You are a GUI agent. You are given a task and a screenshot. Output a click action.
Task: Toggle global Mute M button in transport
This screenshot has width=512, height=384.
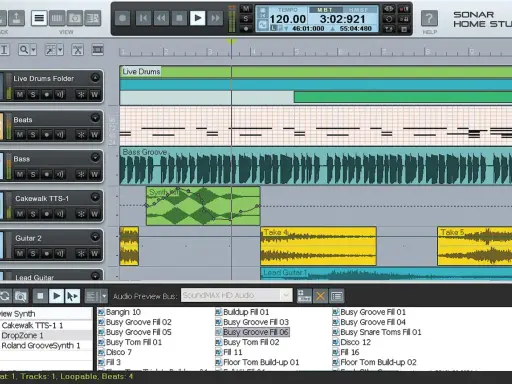point(246,9)
